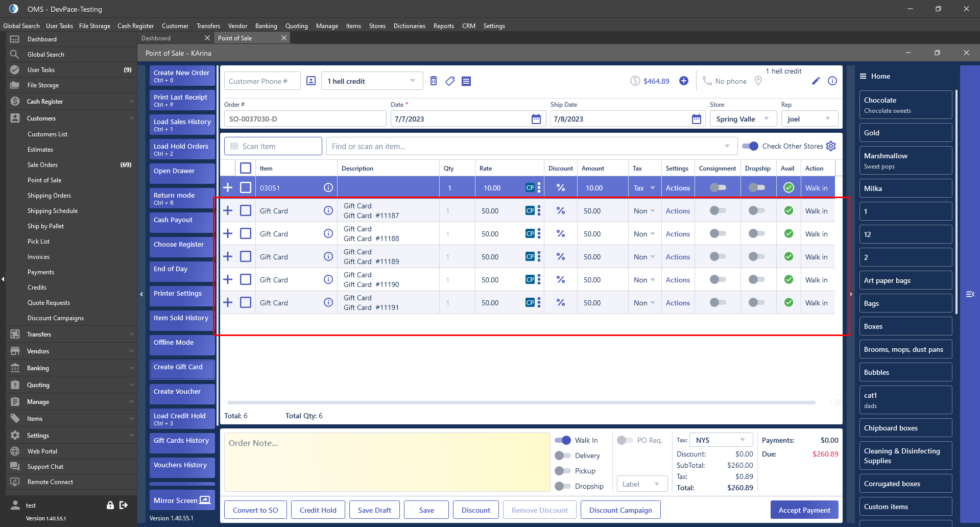Switch to the Dashboard tab
Viewport: 980px width, 527px height.
coord(156,38)
